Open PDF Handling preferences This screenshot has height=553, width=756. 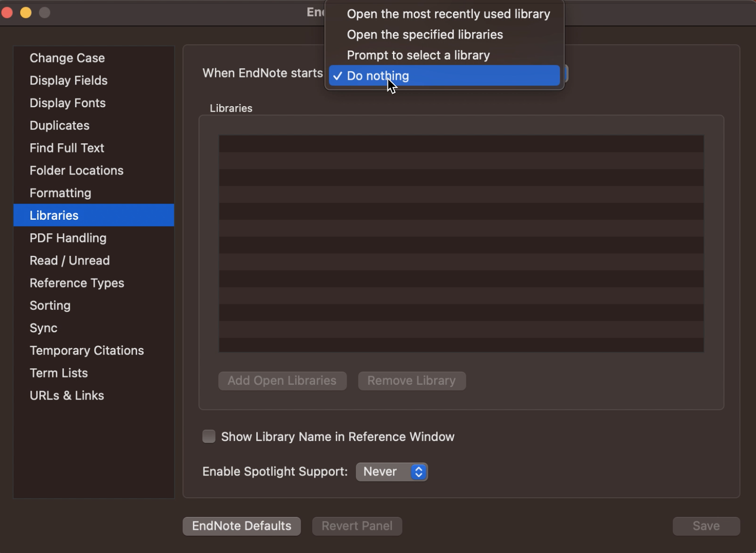(x=68, y=238)
